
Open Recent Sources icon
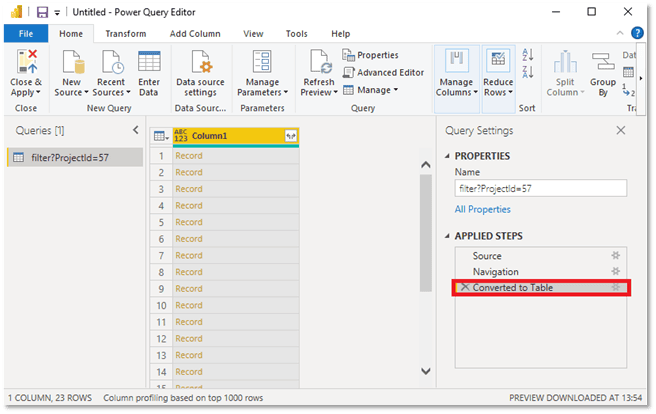tap(112, 61)
